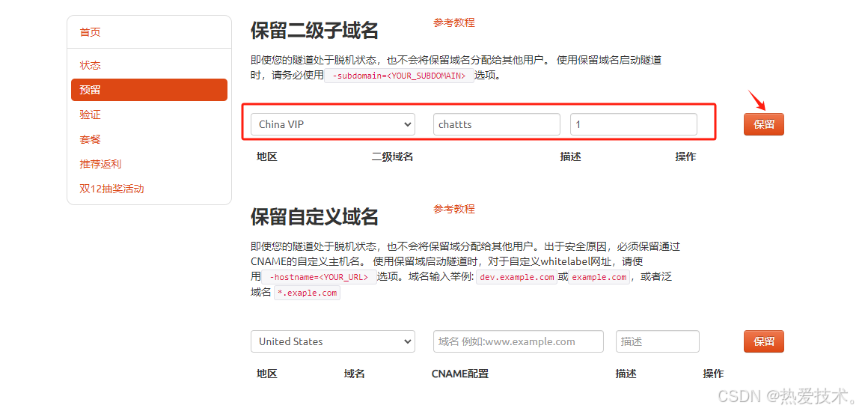This screenshot has height=411, width=868.
Task: Click the 地区 header in subdomain table
Action: coord(267,156)
